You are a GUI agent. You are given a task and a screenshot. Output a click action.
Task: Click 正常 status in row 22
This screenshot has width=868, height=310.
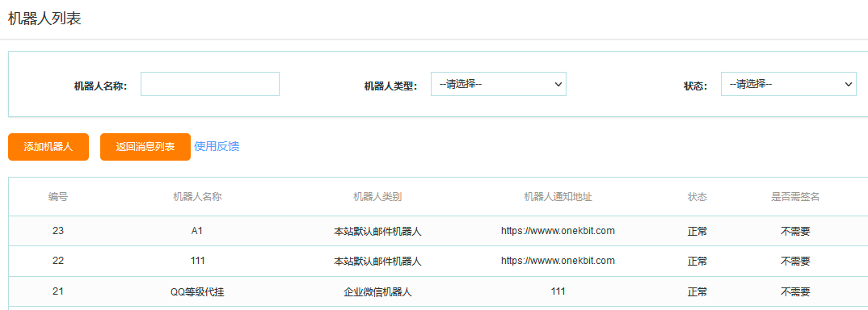pyautogui.click(x=697, y=262)
